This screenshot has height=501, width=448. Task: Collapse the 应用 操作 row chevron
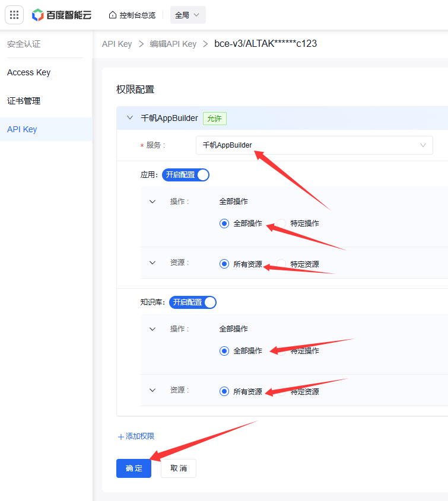coord(152,202)
